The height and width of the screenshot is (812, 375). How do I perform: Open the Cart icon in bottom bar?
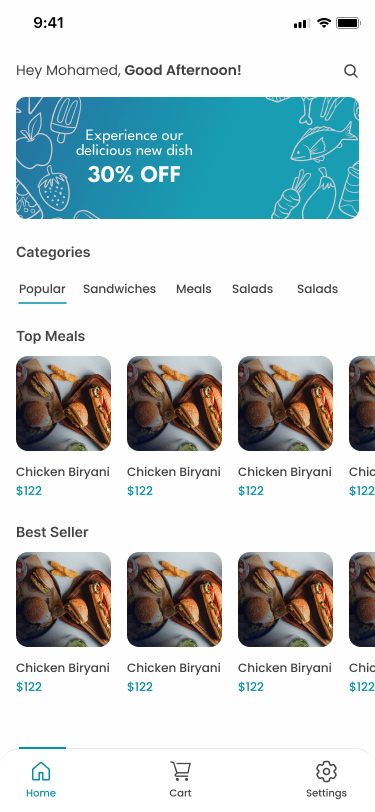(x=180, y=771)
